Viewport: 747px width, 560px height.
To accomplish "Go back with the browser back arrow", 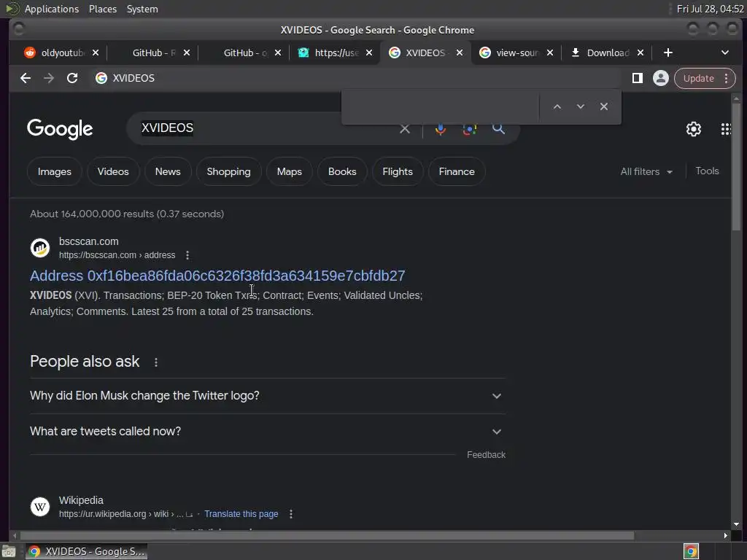I will pos(26,78).
